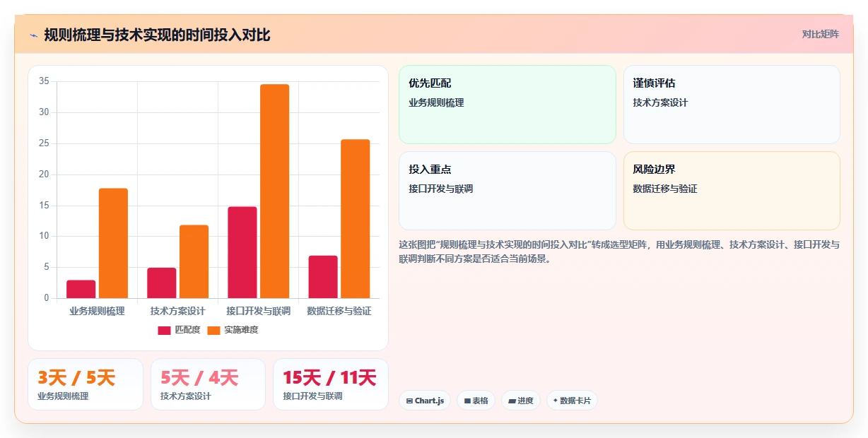Click the y-axis value 20

coord(44,174)
